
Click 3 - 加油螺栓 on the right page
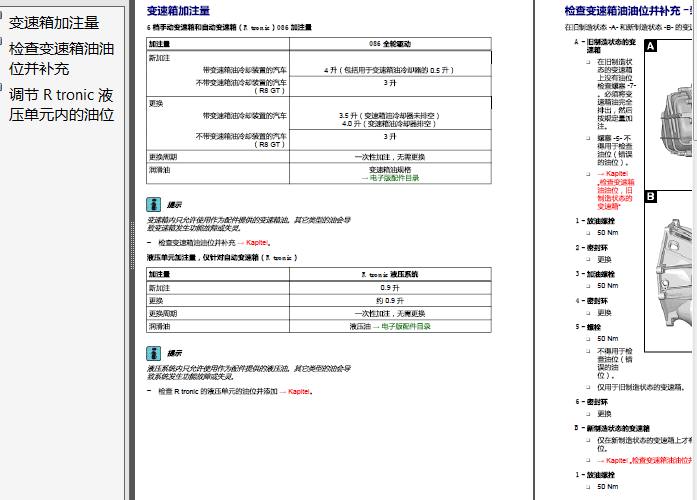coord(595,274)
